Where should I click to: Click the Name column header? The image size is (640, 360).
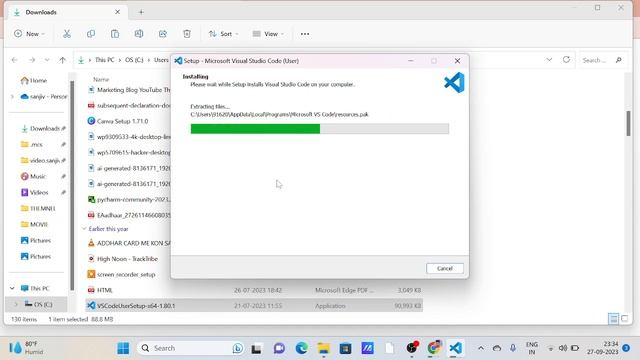coord(101,80)
